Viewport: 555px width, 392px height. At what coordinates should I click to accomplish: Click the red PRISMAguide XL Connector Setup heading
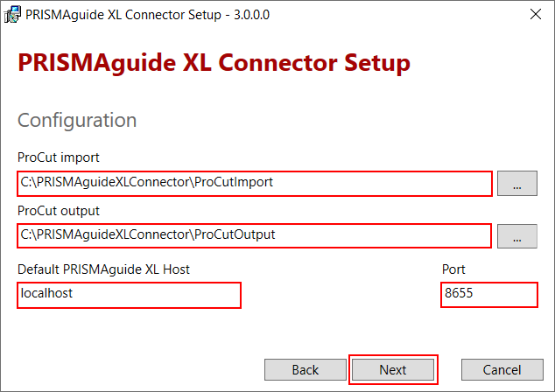tap(214, 64)
